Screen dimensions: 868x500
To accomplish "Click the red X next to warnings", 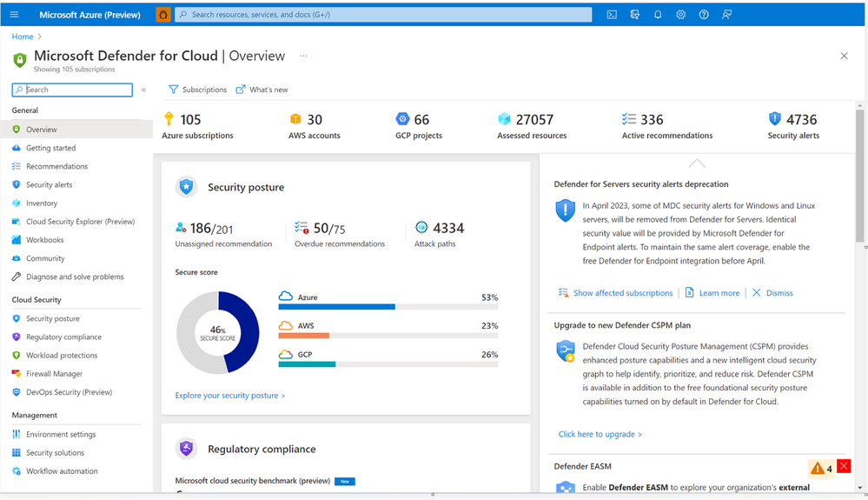I will [x=844, y=466].
